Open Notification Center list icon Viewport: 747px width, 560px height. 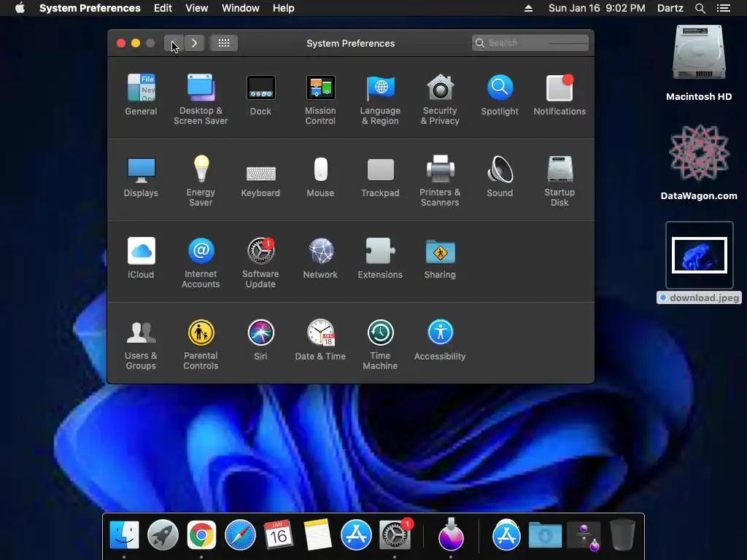(724, 8)
